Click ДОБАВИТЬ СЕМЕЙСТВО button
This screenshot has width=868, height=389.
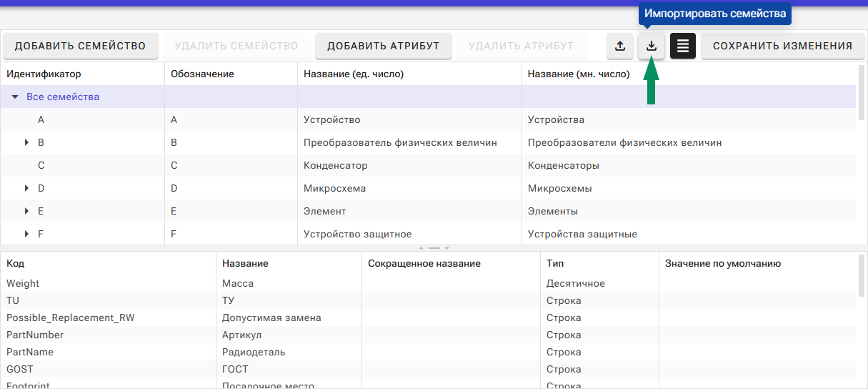coord(80,46)
